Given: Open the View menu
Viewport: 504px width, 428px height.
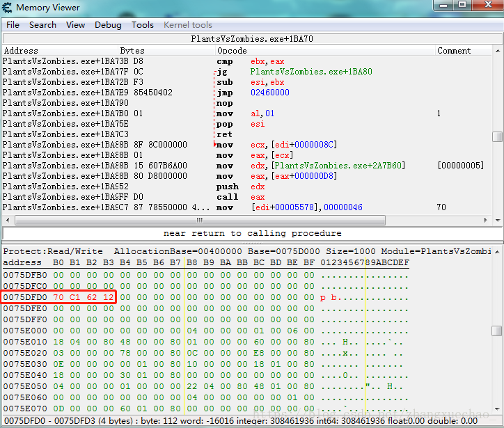Looking at the screenshot, I should coord(76,25).
